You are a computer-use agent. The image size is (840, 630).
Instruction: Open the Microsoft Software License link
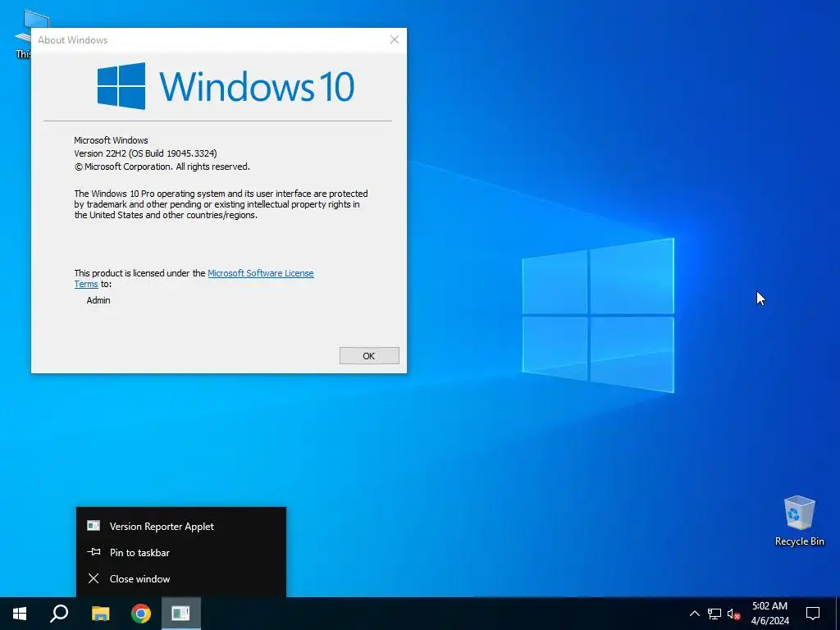260,273
